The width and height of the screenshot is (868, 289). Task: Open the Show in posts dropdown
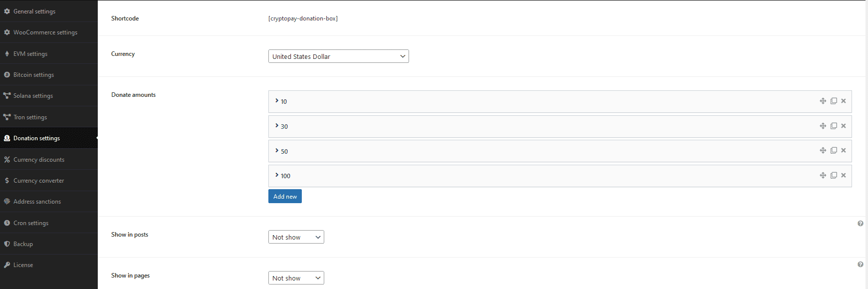tap(296, 237)
